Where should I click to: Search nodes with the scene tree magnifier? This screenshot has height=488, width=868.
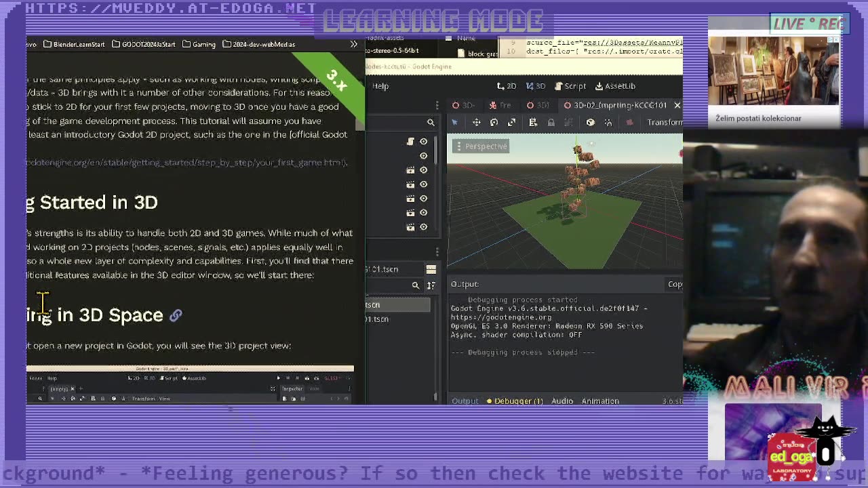click(x=431, y=123)
